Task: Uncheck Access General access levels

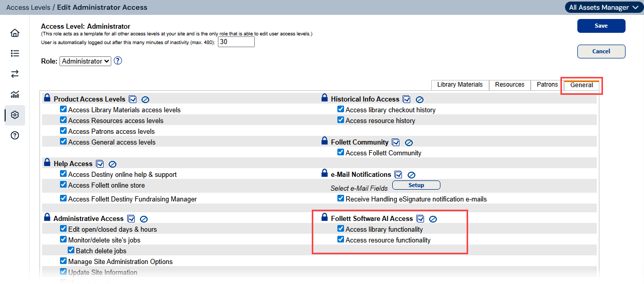Action: pyautogui.click(x=63, y=141)
